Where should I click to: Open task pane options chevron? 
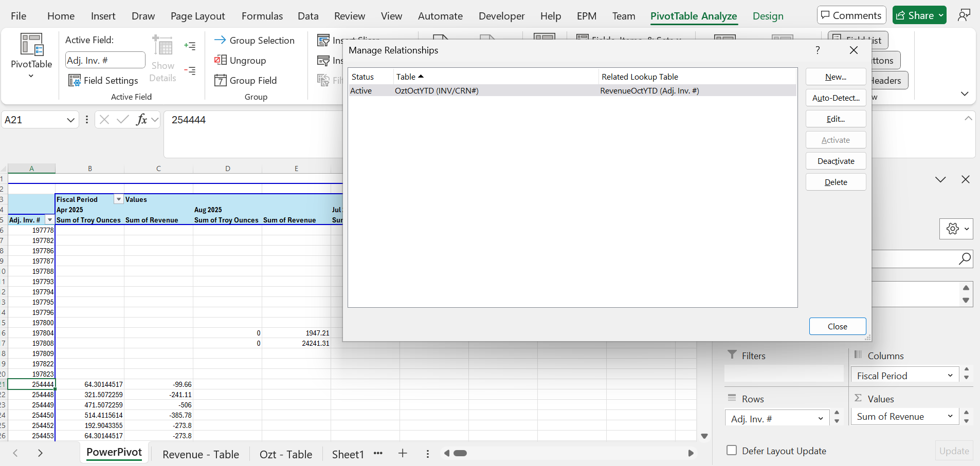pyautogui.click(x=940, y=179)
